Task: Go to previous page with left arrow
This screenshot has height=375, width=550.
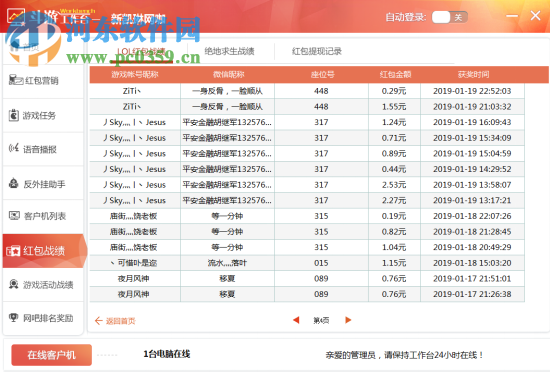Action: click(x=296, y=320)
